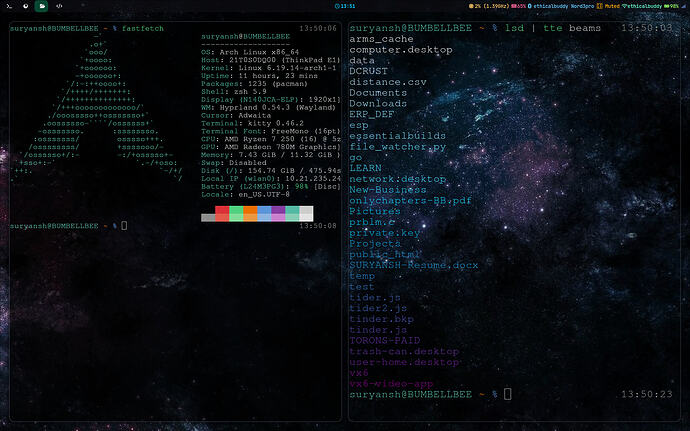Click the 'public_html' entry
This screenshot has width=690, height=431.
click(384, 254)
